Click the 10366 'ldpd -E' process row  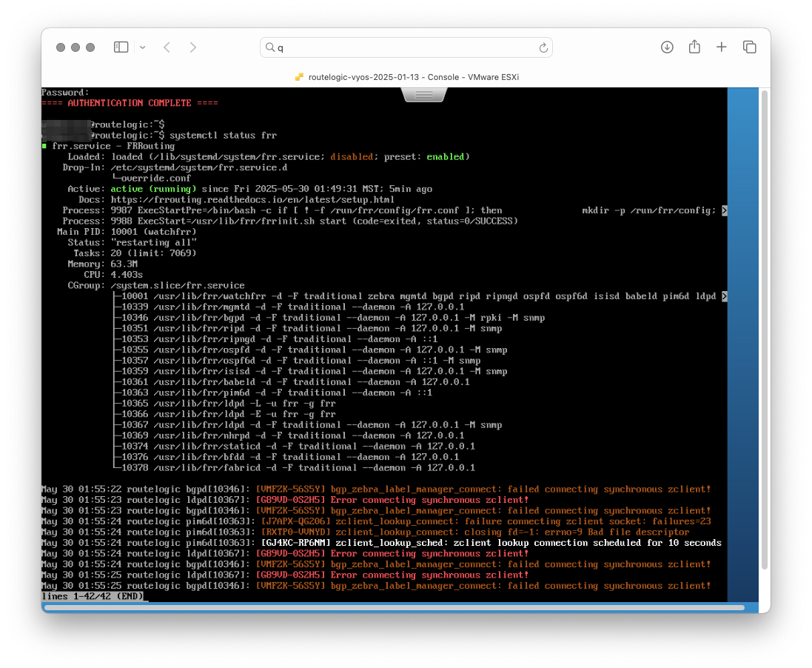click(x=229, y=414)
